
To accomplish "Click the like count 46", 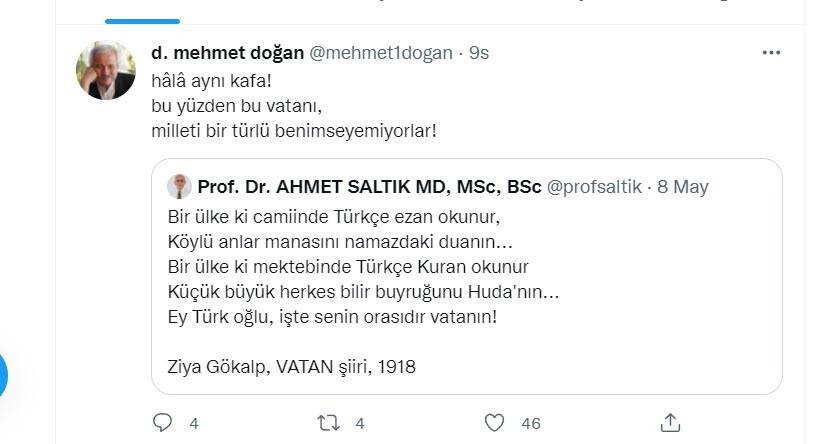I will (530, 423).
